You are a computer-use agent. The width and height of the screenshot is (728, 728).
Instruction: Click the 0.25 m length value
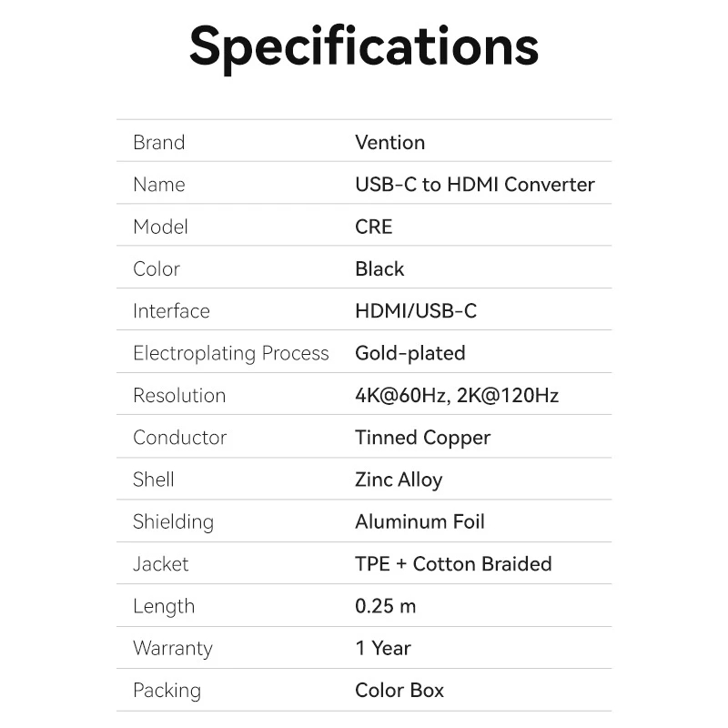click(385, 606)
